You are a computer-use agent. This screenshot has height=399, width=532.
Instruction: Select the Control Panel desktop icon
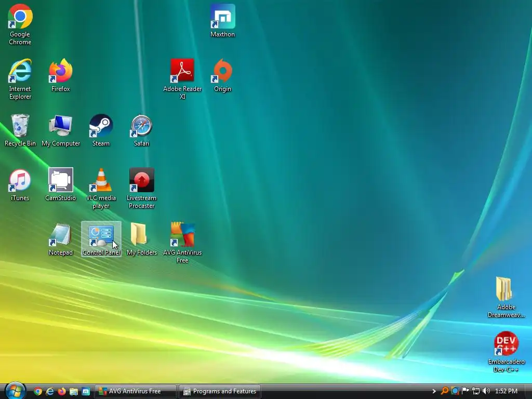pyautogui.click(x=101, y=239)
